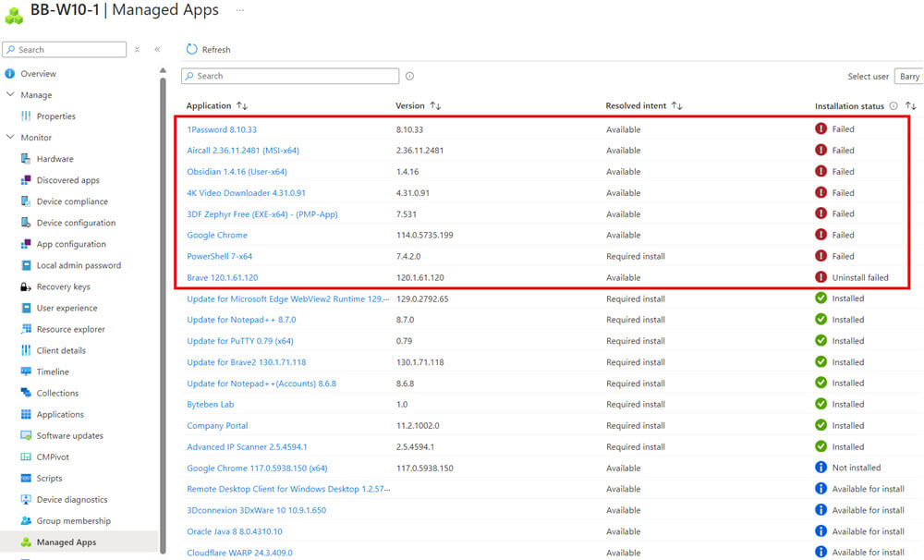Screen dimensions: 924x560
Task: Click the Local admin password icon
Action: (x=26, y=265)
